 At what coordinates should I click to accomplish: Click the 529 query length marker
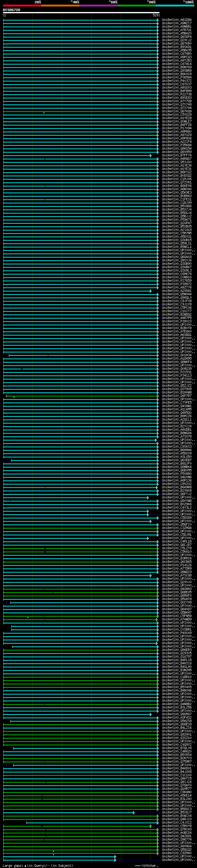point(155,15)
